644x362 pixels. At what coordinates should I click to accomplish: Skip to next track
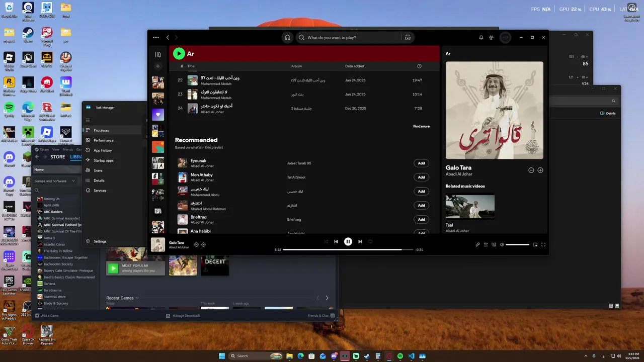coord(360,241)
